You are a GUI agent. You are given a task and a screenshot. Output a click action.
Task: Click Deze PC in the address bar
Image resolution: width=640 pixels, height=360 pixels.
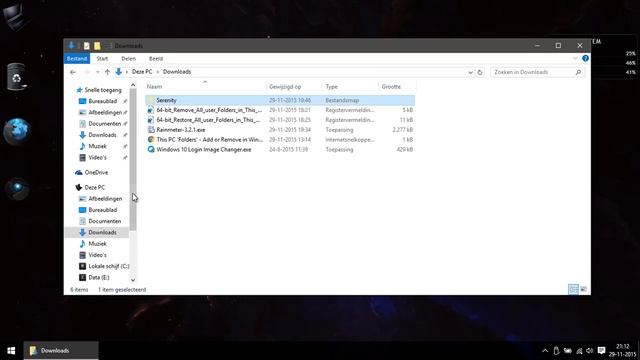click(x=142, y=72)
